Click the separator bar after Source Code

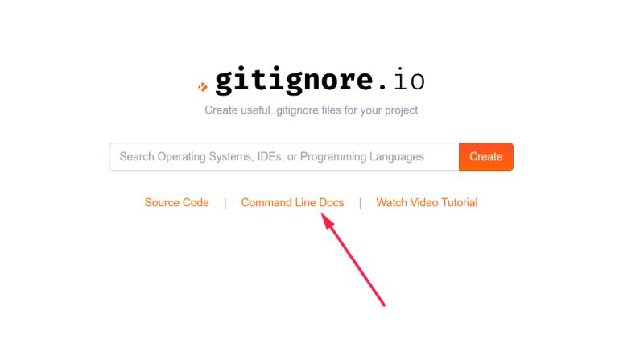(225, 203)
